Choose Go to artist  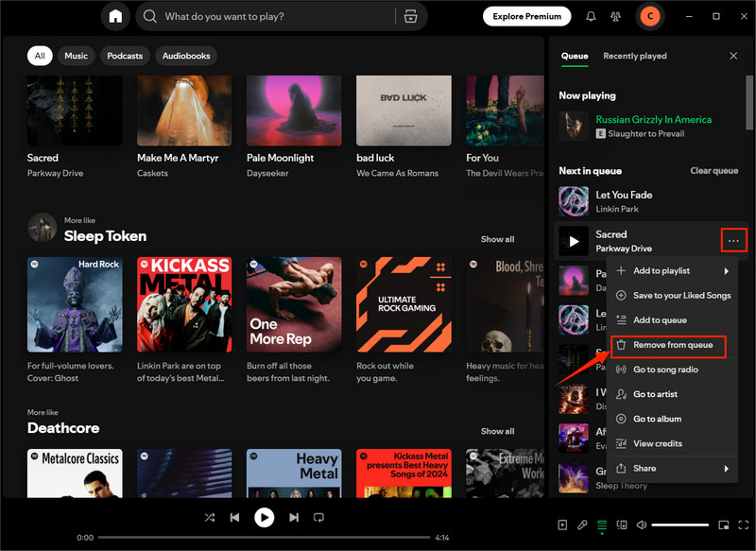pyautogui.click(x=673, y=394)
